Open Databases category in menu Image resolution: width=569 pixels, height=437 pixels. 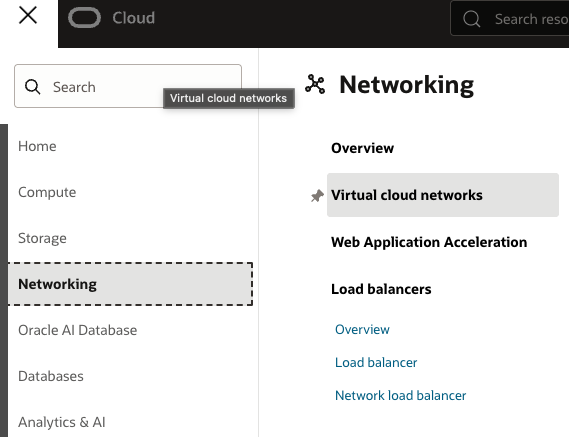[x=51, y=376]
